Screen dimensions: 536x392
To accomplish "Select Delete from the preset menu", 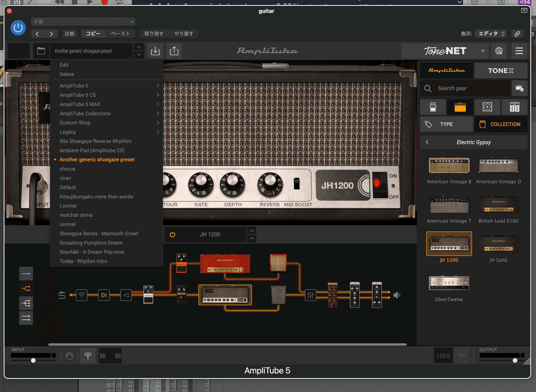I will [x=67, y=74].
